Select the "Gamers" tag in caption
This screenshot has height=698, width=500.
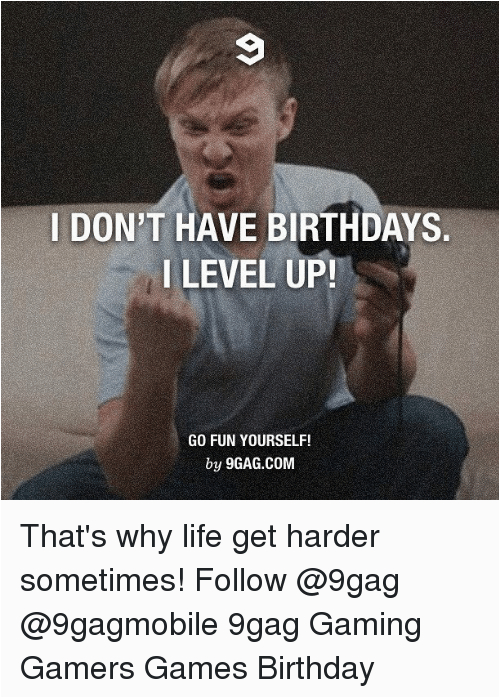pos(77,669)
